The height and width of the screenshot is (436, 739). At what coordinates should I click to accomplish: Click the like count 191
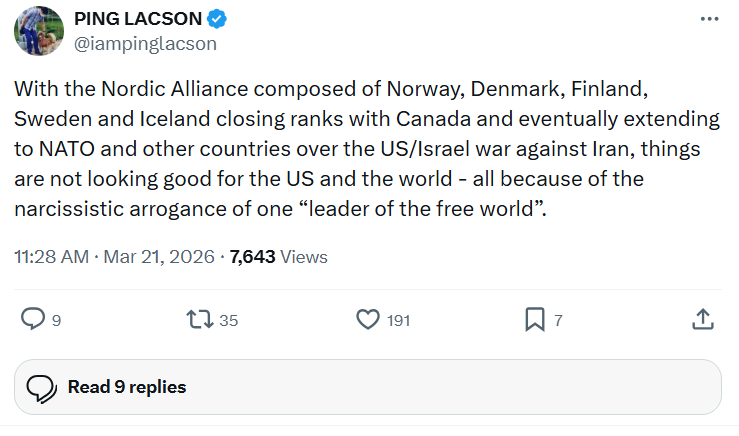399,320
